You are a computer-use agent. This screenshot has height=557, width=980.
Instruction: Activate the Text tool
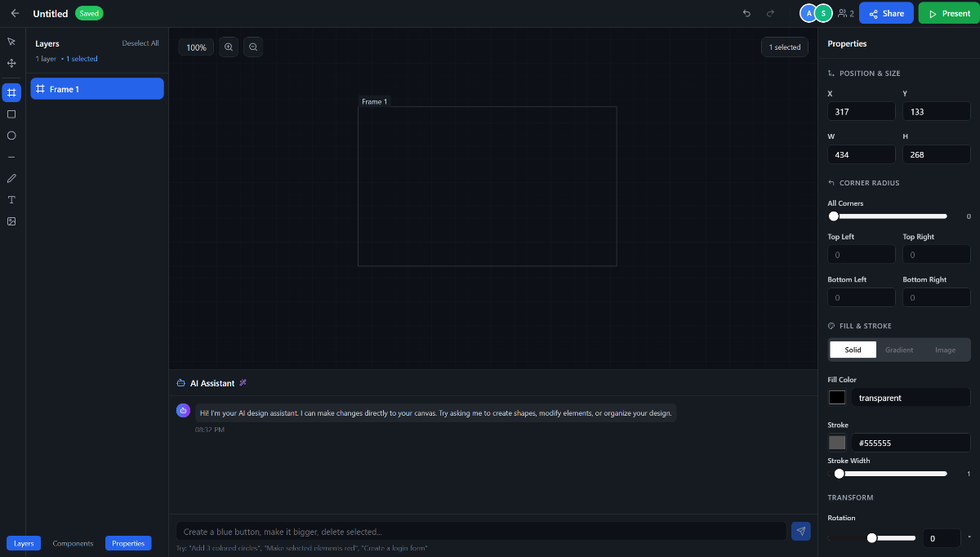[x=11, y=199]
